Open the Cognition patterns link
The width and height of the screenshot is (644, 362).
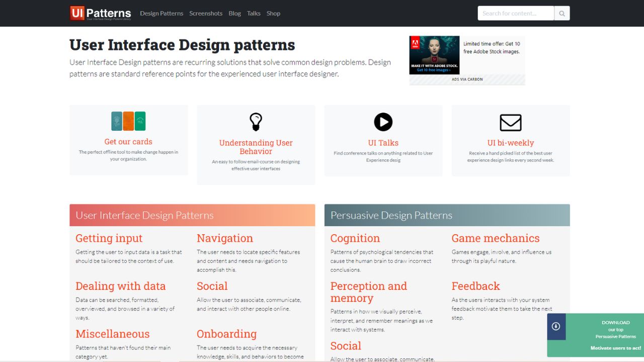click(355, 238)
